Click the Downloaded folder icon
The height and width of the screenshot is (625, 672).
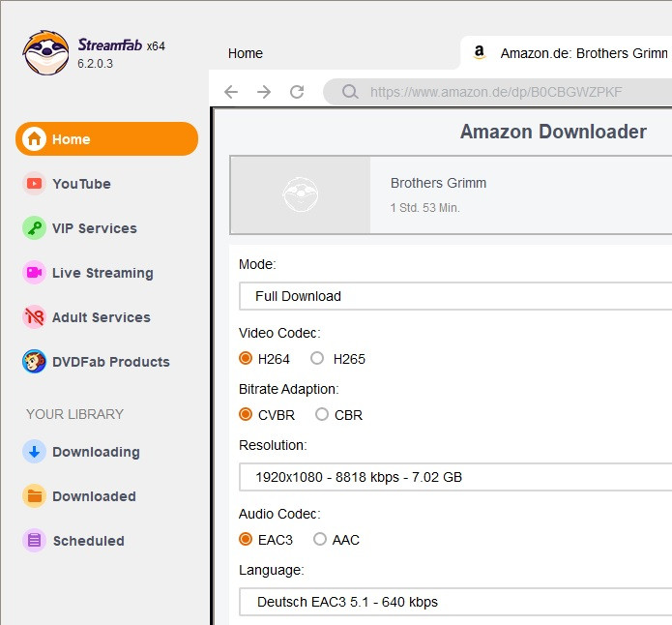[34, 496]
